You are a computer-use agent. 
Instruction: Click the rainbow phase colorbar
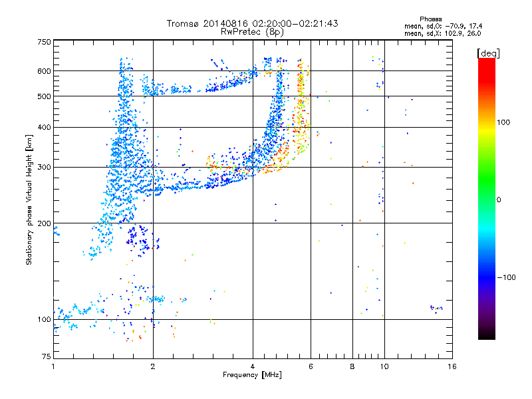tap(487, 198)
